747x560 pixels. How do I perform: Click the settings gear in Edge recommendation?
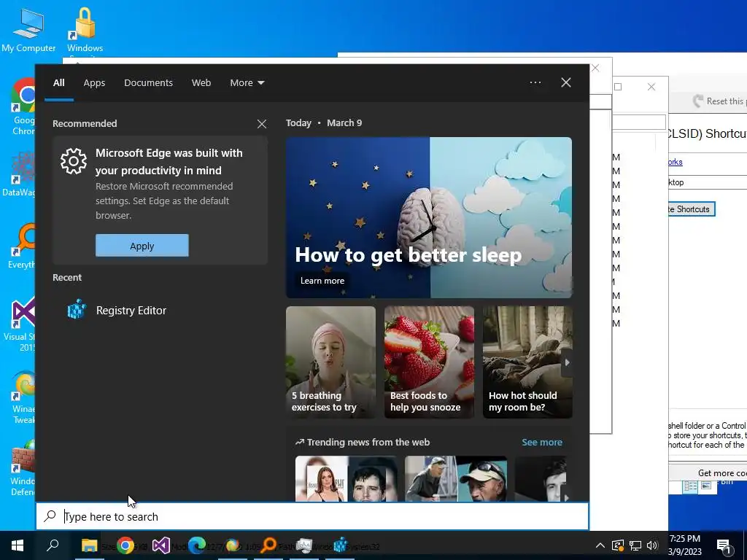tap(74, 161)
